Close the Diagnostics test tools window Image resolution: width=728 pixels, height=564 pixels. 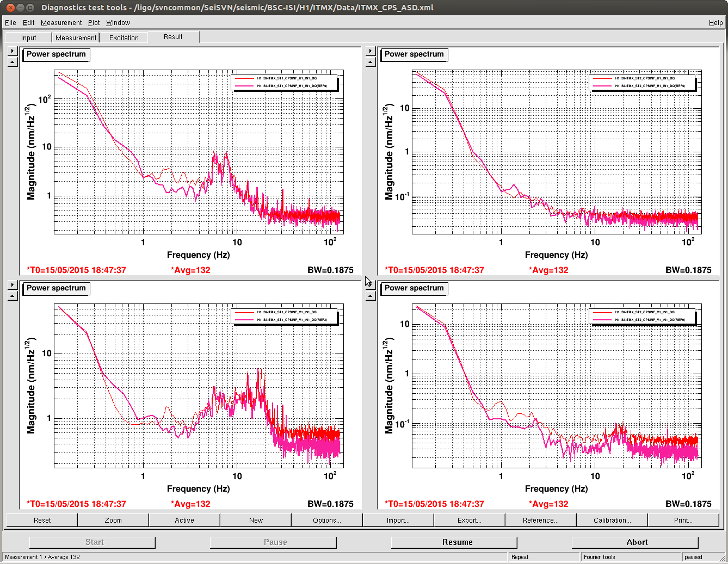click(x=10, y=8)
